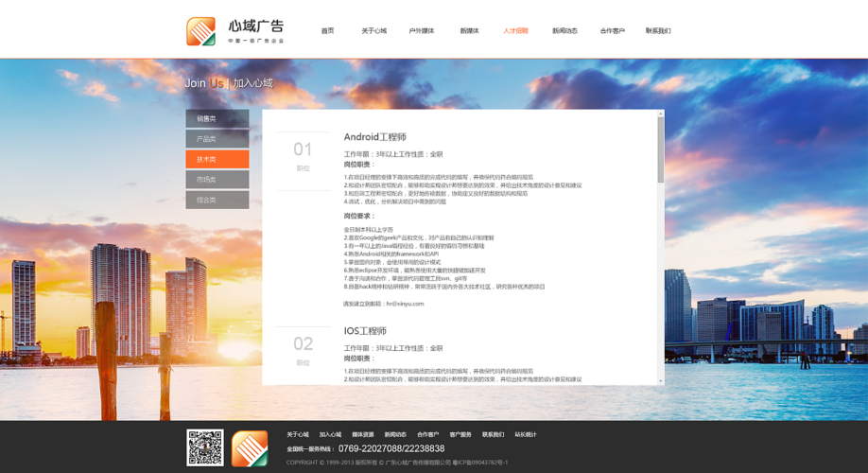Click footer link 客户服务

(x=460, y=435)
